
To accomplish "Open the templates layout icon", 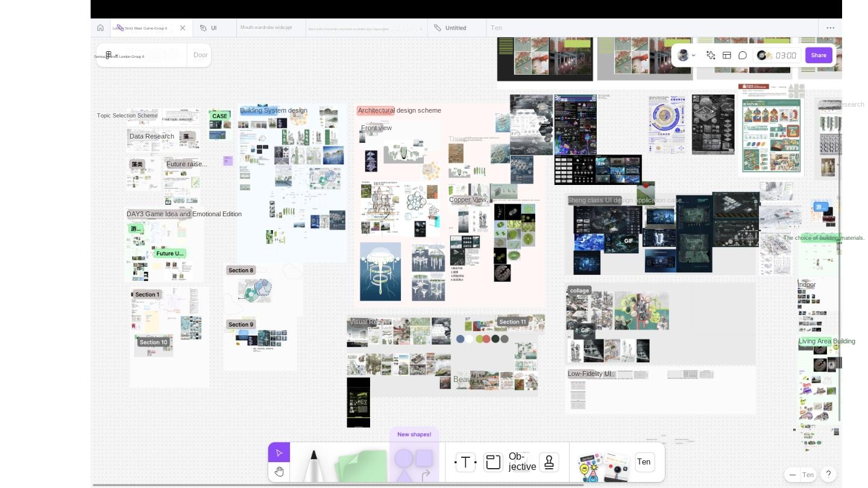I will pyautogui.click(x=727, y=55).
